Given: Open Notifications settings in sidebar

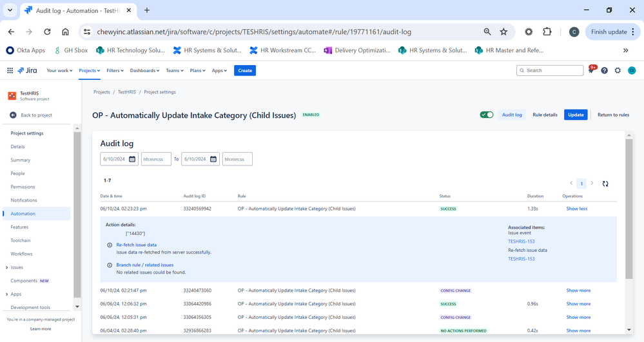Looking at the screenshot, I should [24, 200].
